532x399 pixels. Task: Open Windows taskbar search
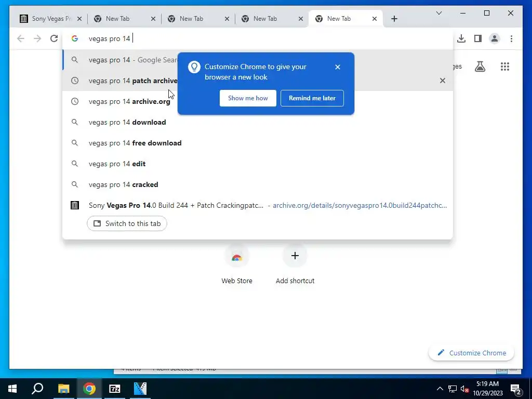[37, 389]
